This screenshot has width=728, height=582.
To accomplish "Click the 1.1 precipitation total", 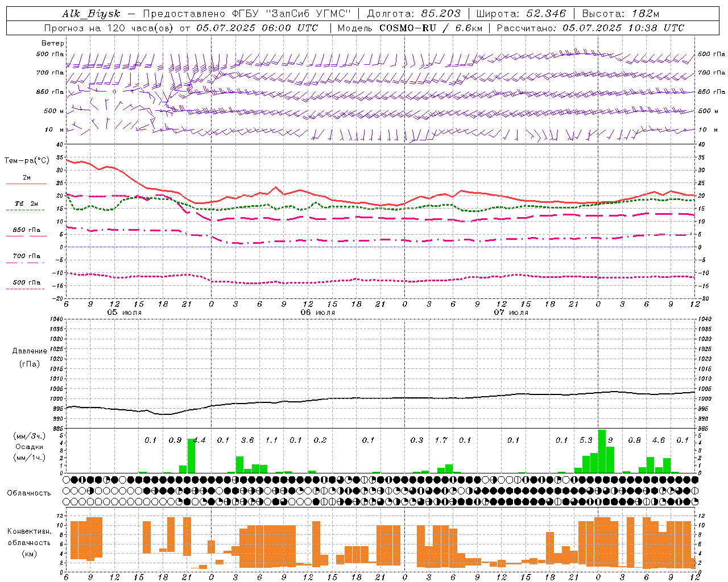I will pyautogui.click(x=272, y=440).
